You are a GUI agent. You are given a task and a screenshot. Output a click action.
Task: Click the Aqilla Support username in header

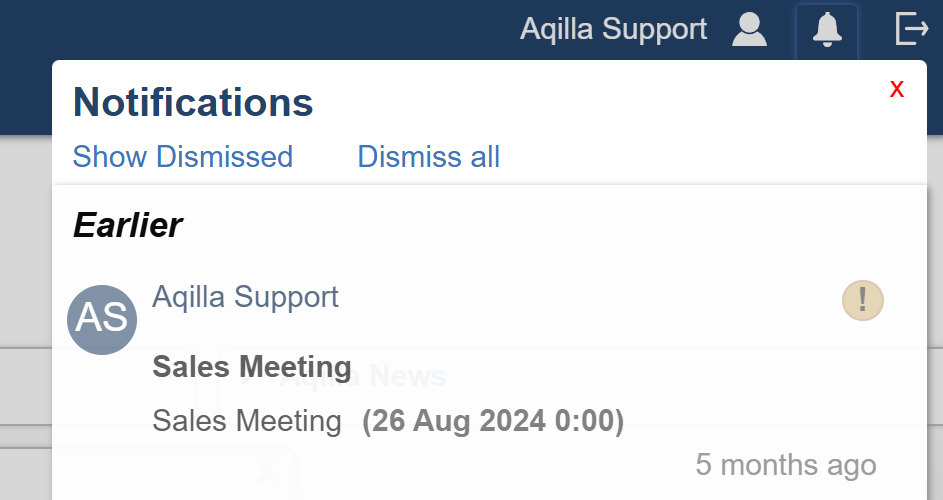click(x=613, y=29)
